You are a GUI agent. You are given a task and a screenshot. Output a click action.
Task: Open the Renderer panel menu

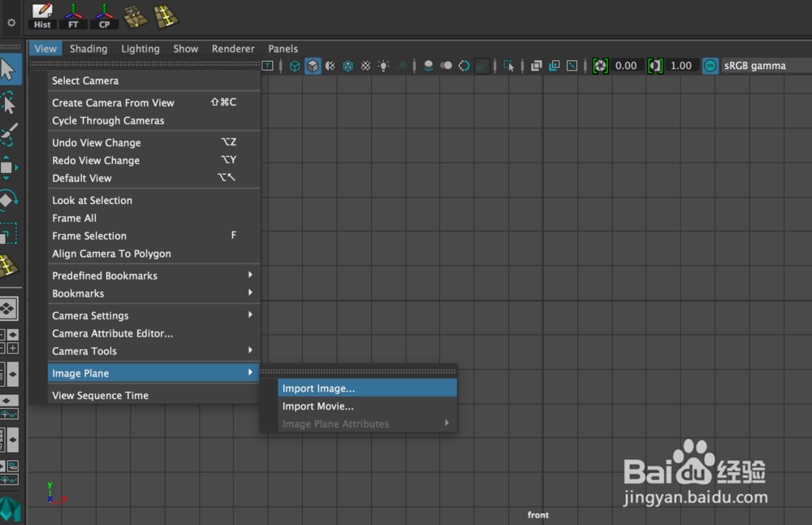click(x=233, y=49)
